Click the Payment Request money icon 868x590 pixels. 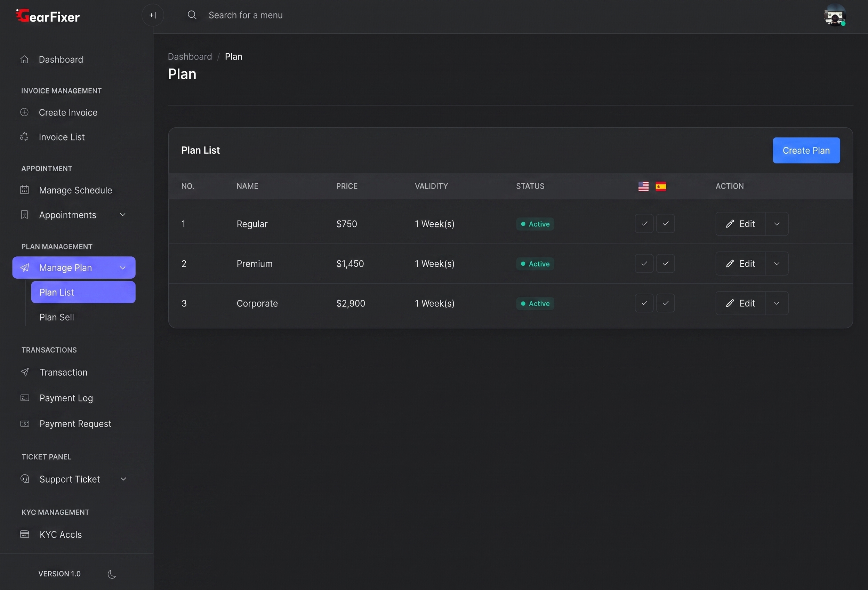pyautogui.click(x=25, y=424)
